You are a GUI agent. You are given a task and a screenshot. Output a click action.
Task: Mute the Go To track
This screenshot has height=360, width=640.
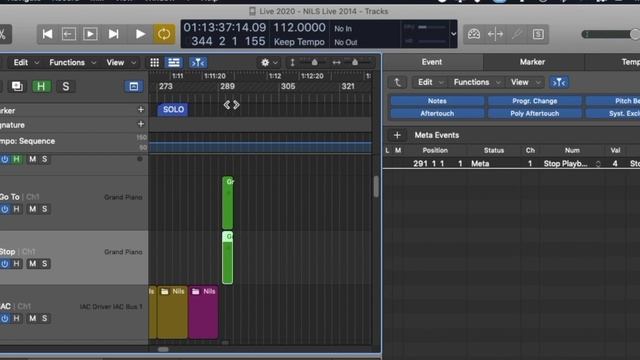(32, 209)
